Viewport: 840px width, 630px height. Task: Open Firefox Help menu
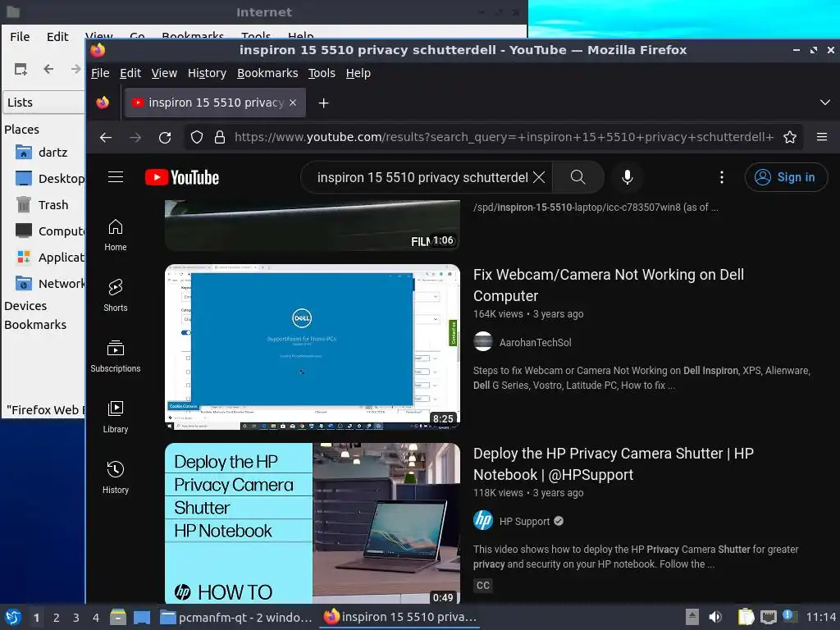coord(358,73)
